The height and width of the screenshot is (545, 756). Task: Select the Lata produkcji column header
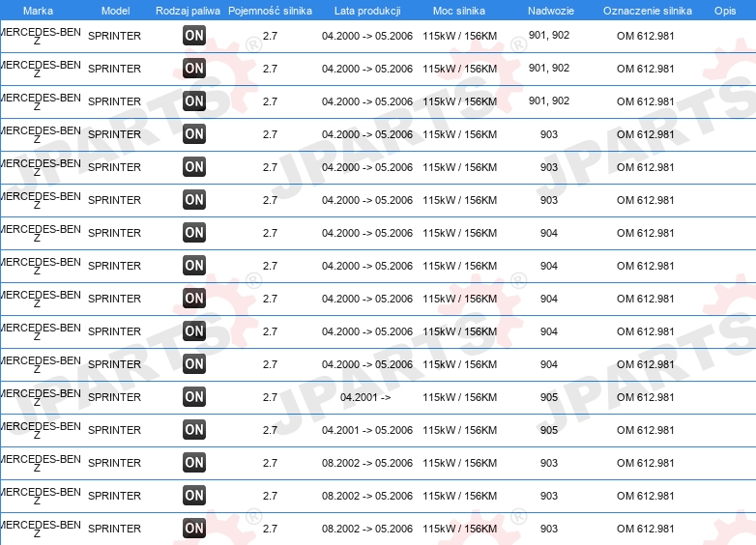point(367,11)
